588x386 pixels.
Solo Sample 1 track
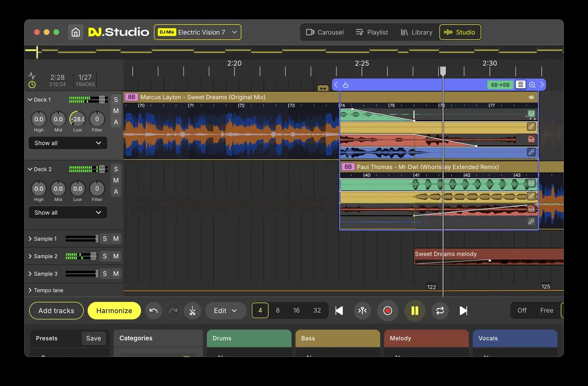coord(105,239)
